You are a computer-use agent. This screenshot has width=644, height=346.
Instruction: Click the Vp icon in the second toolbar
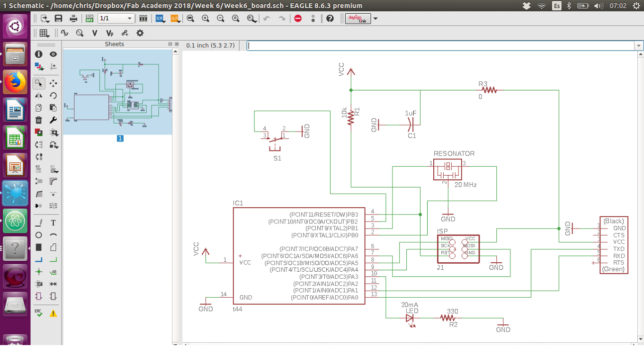110,33
